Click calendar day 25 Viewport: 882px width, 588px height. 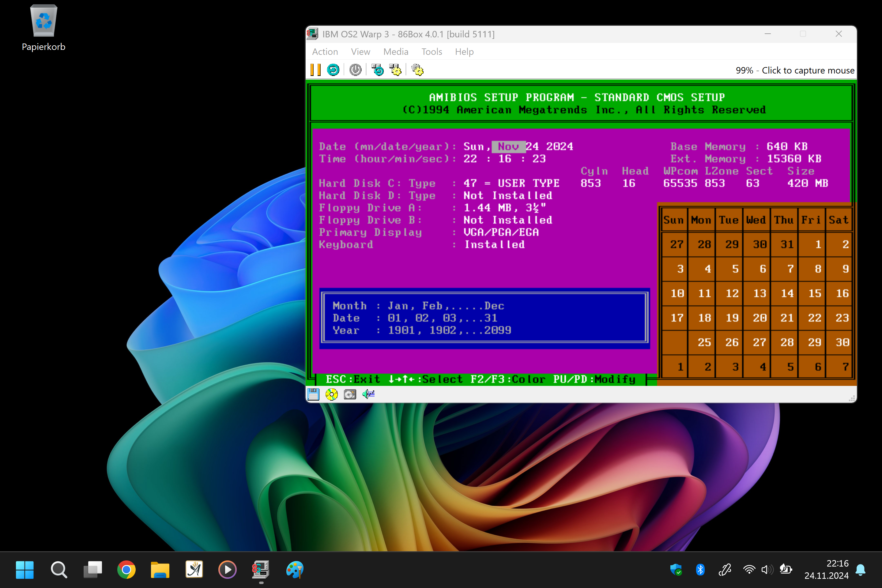tap(705, 342)
